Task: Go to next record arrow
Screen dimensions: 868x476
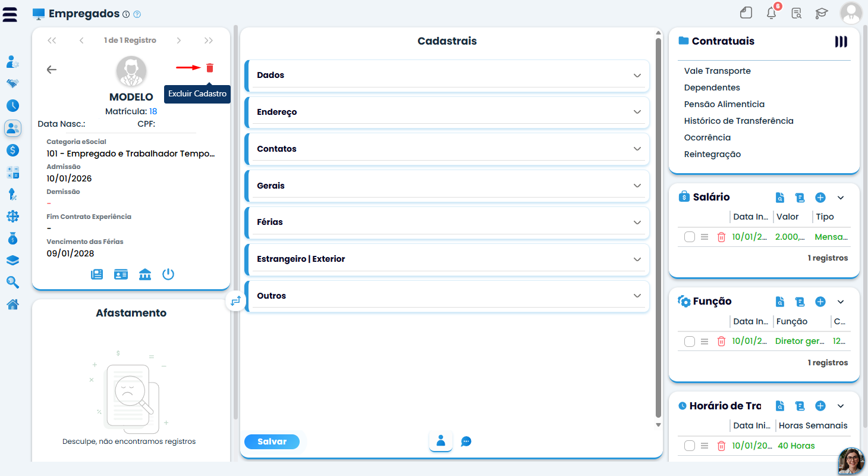Action: pyautogui.click(x=179, y=40)
